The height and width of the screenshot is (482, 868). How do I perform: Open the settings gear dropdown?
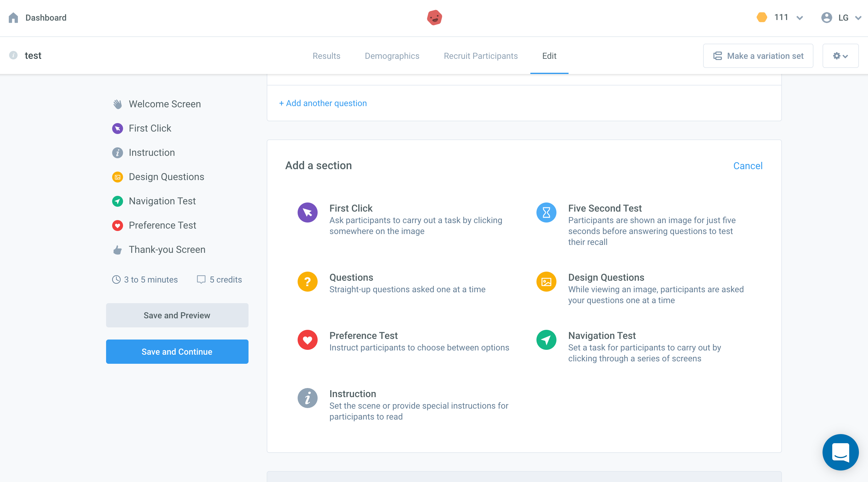coord(840,56)
